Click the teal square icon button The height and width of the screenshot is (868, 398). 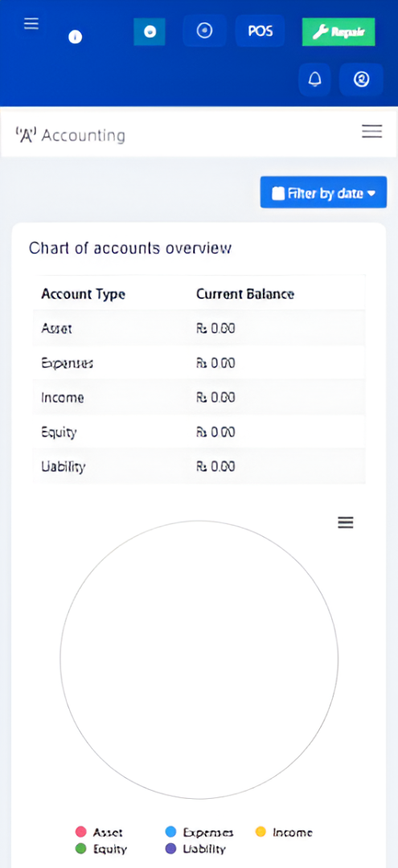coord(150,31)
